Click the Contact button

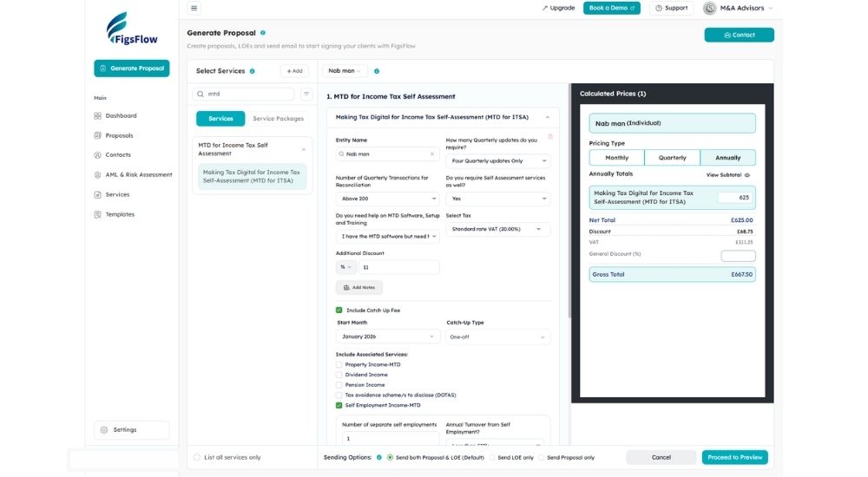pos(739,35)
